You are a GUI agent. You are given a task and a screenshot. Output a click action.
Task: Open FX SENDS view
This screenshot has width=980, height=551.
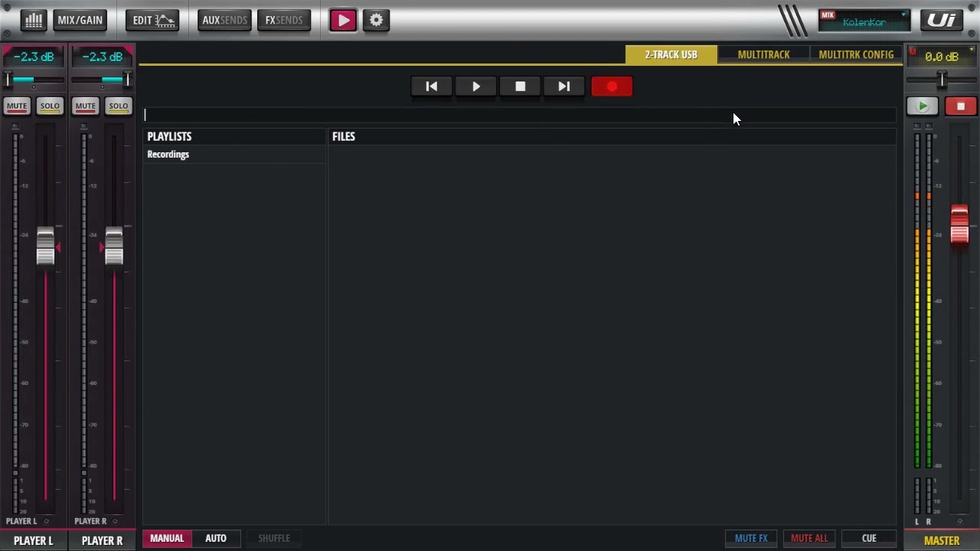click(284, 20)
